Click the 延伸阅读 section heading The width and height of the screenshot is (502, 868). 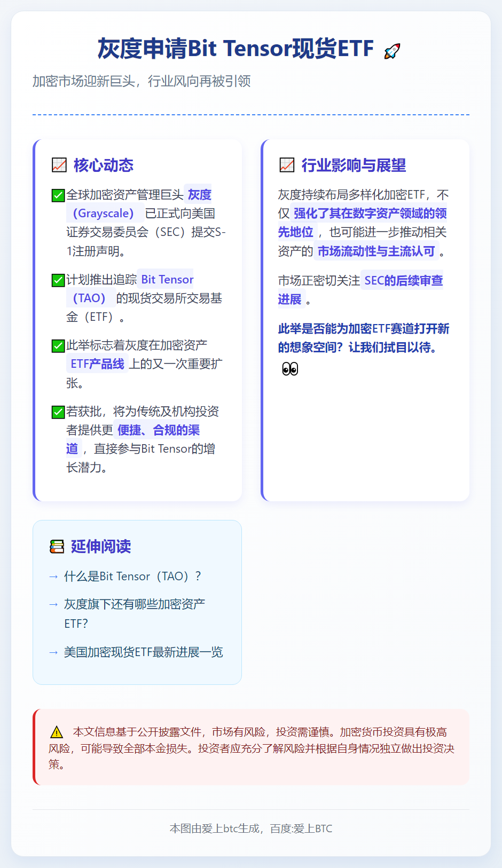tap(101, 546)
